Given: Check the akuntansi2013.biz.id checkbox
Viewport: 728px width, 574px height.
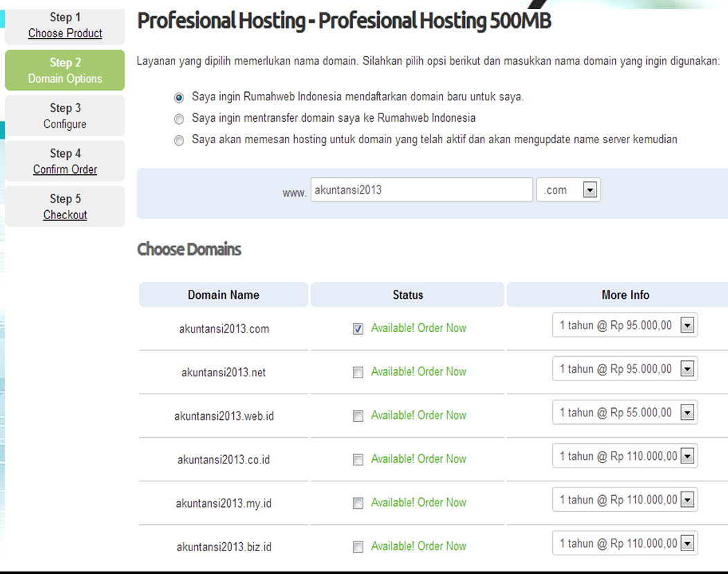Looking at the screenshot, I should click(x=358, y=547).
